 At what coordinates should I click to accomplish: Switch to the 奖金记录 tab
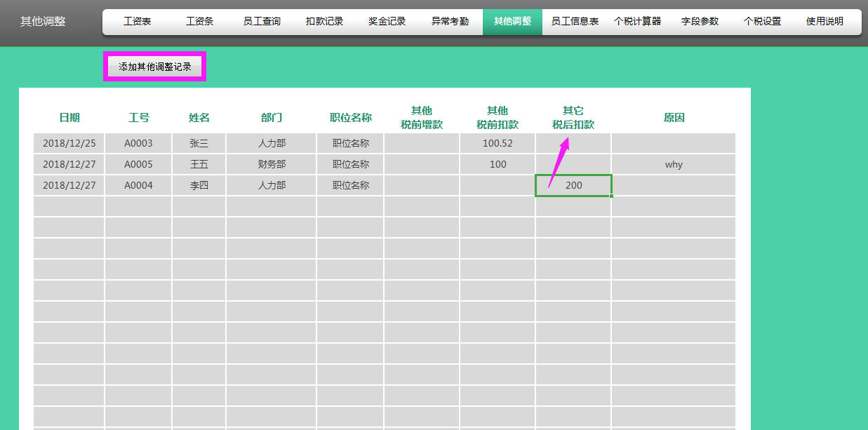coord(386,21)
